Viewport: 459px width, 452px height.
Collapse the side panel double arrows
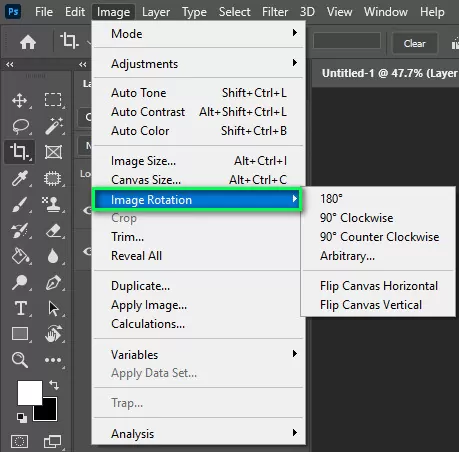point(83,64)
